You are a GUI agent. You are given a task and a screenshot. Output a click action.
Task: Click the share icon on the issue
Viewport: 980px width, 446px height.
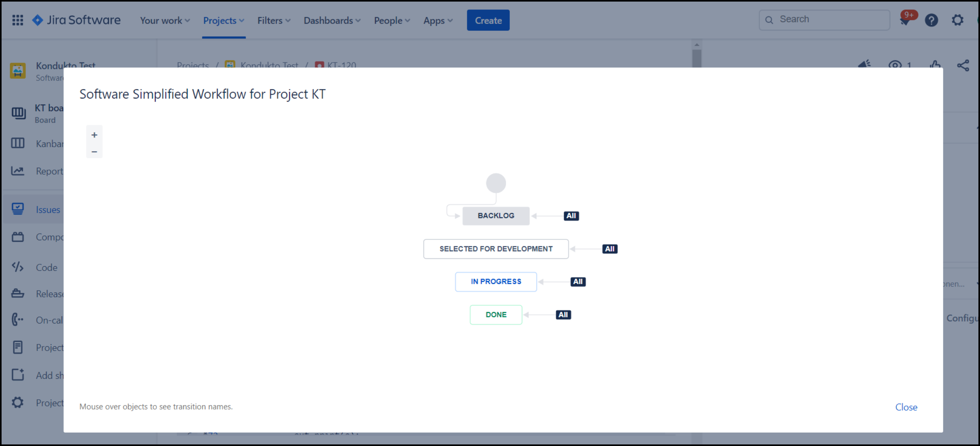point(963,65)
